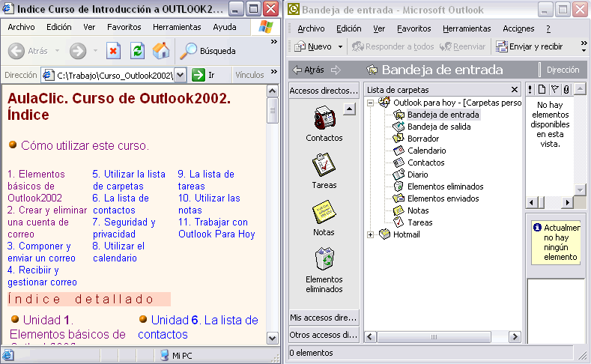Click the Outlook bar scroll up arrow
591x364 pixels.
(349, 109)
